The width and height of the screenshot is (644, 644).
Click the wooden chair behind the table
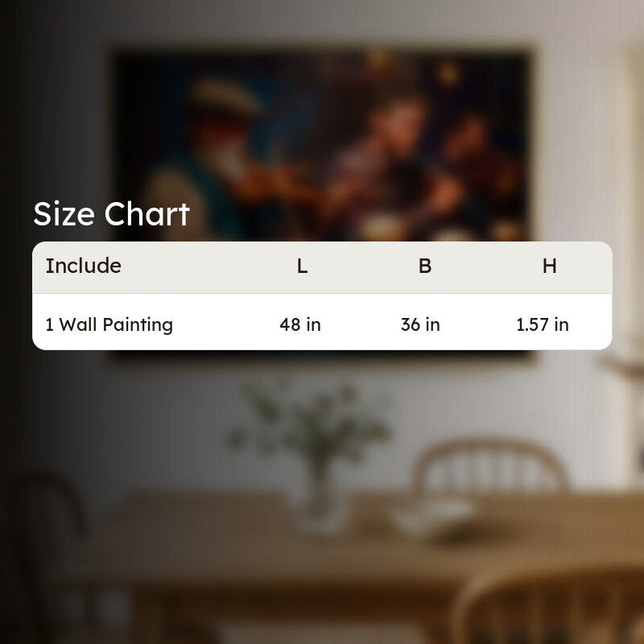[x=491, y=466]
